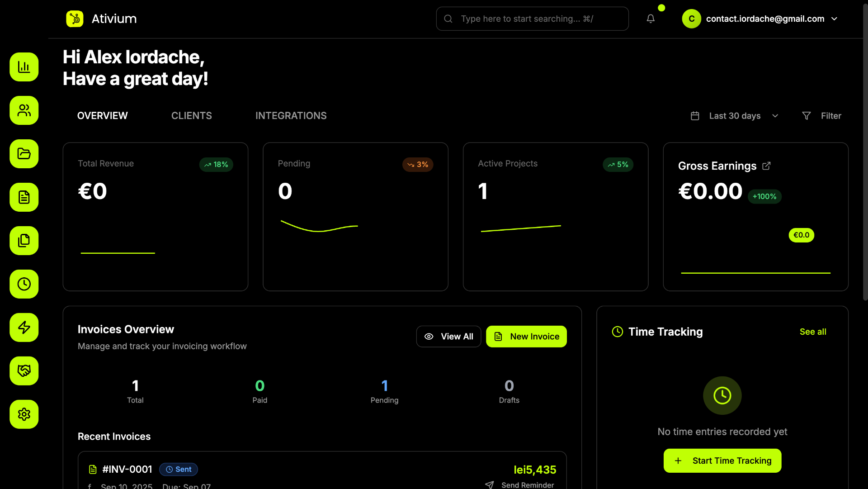Click the New Invoice button

click(x=526, y=337)
